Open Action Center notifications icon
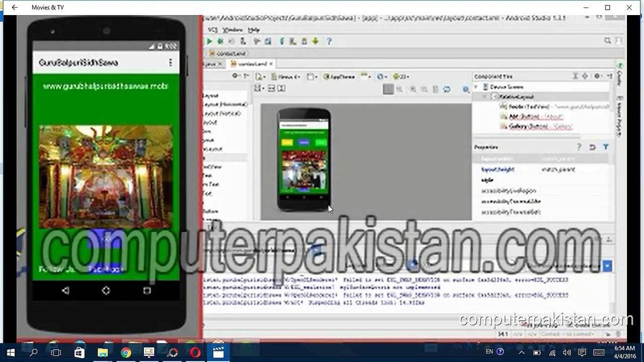 (582, 352)
